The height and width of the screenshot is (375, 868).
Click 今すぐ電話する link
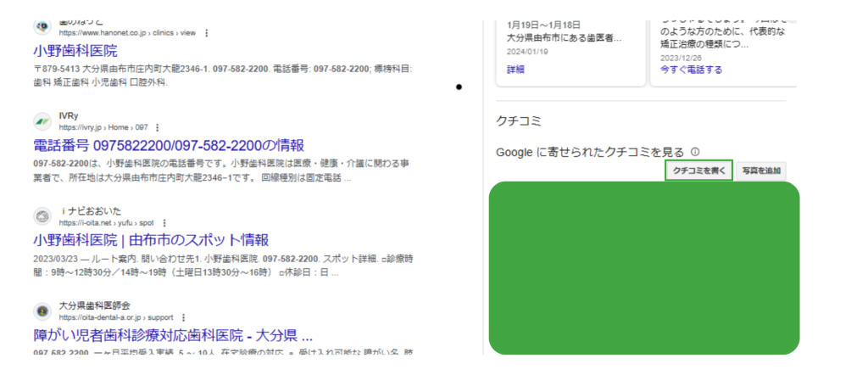coord(691,70)
